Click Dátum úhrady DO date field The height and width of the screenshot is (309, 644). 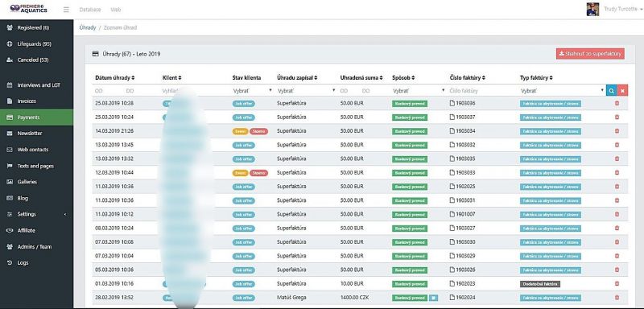coord(139,91)
